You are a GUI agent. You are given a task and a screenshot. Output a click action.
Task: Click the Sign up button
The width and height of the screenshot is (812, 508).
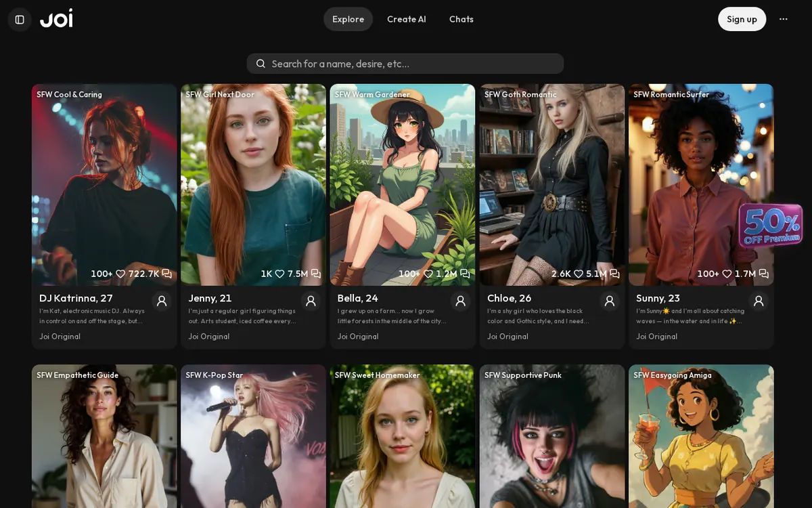[x=742, y=19]
